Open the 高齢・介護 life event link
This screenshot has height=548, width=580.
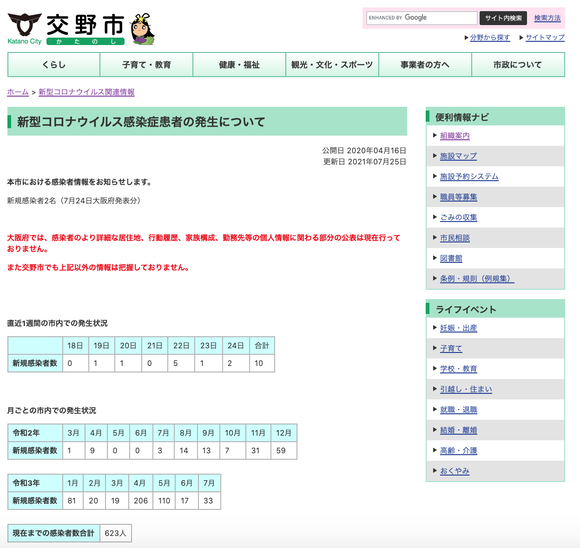click(x=458, y=451)
